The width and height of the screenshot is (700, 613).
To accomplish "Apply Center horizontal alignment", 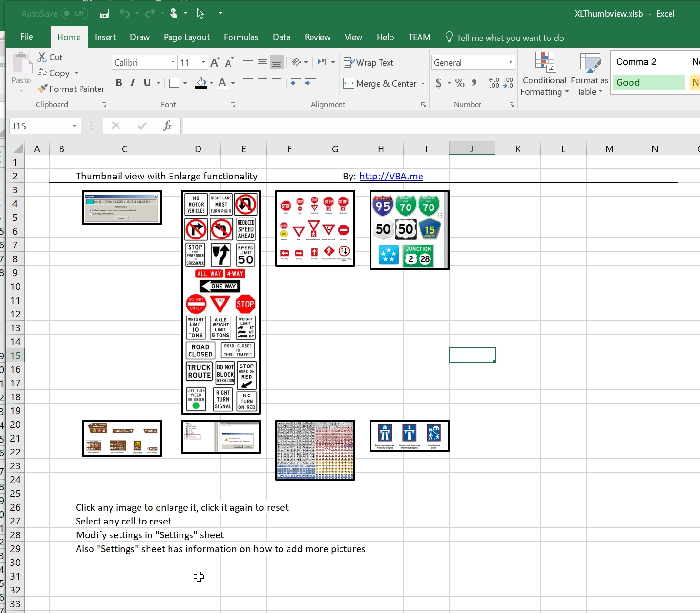I will point(262,83).
